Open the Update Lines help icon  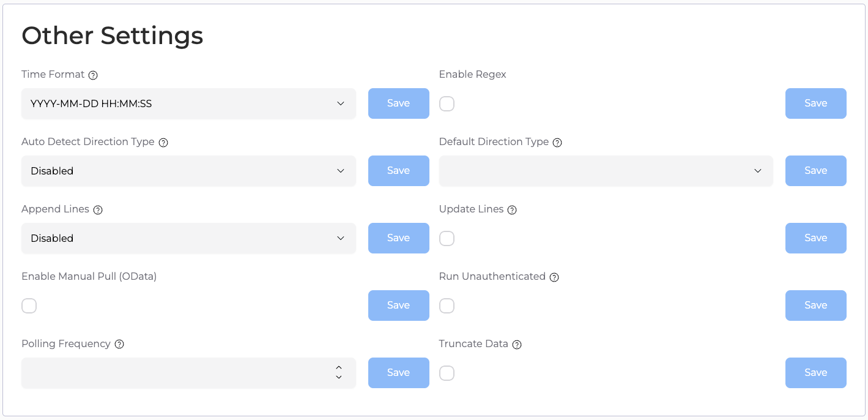click(513, 210)
